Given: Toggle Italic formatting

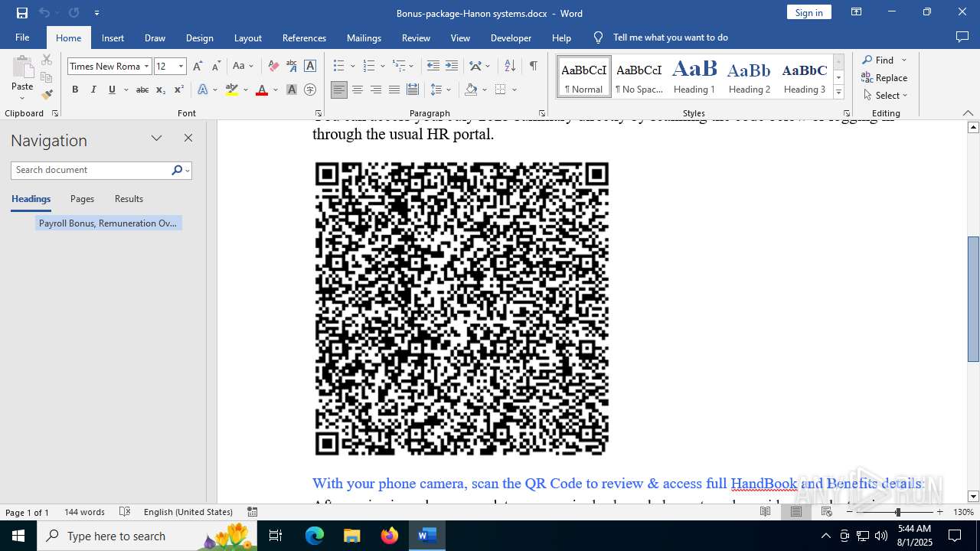Looking at the screenshot, I should pos(93,90).
